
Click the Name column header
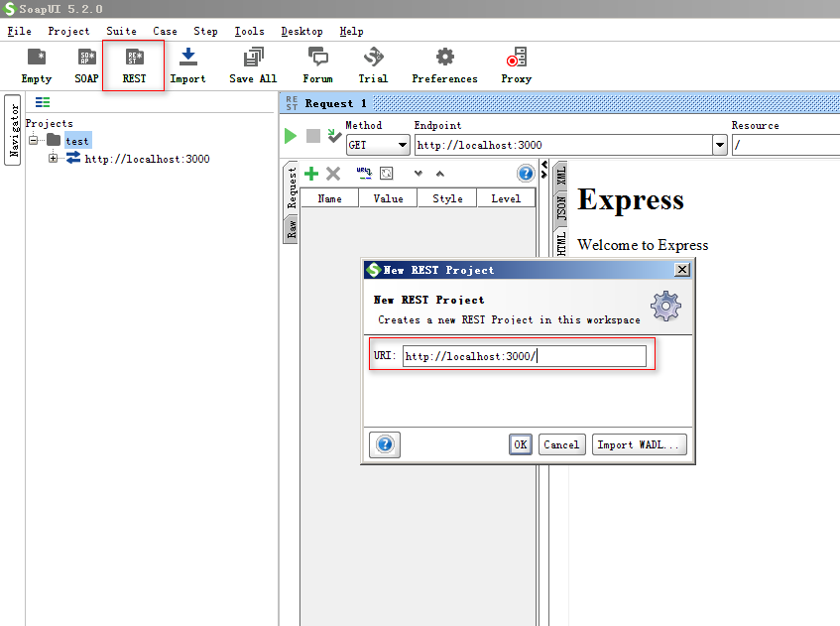[x=329, y=198]
